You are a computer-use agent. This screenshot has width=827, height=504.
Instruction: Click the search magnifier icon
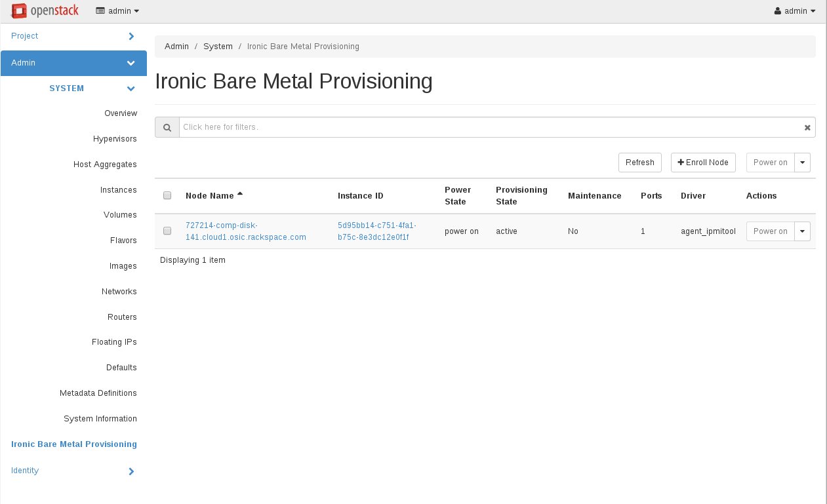coord(167,126)
